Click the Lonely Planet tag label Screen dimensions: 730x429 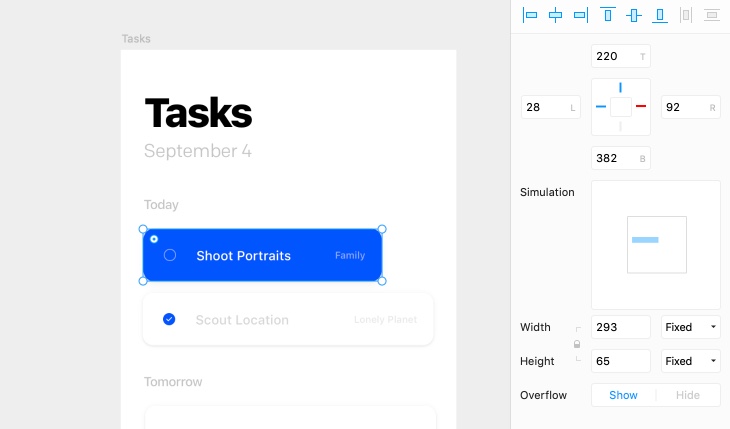click(385, 320)
